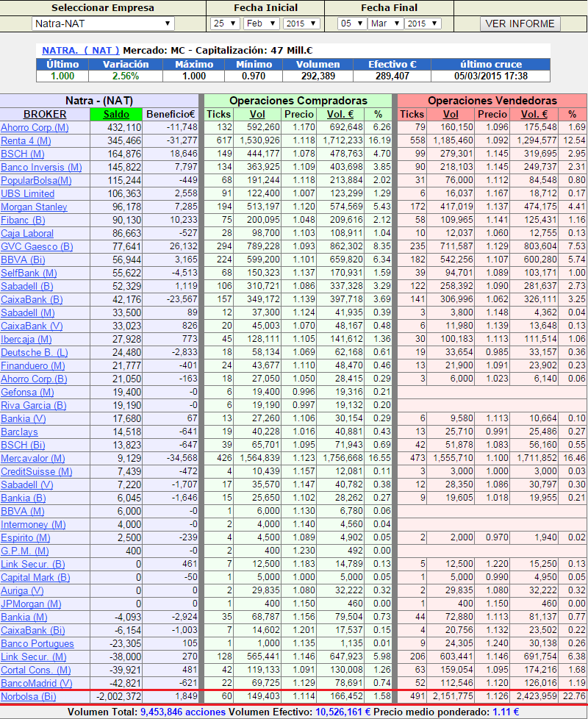The height and width of the screenshot is (719, 588).
Task: Open the Ahorro Corp.(M) broker link
Action: click(35, 127)
